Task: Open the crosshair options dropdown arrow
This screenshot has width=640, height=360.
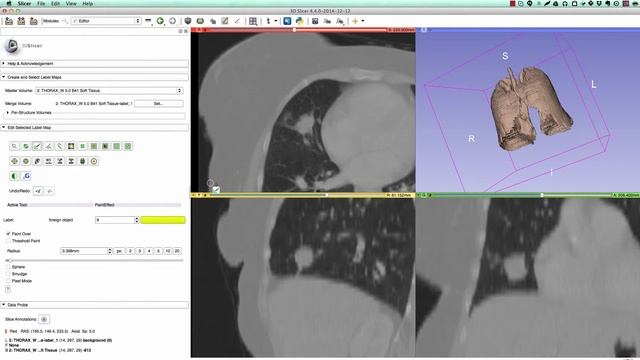Action: 363,21
